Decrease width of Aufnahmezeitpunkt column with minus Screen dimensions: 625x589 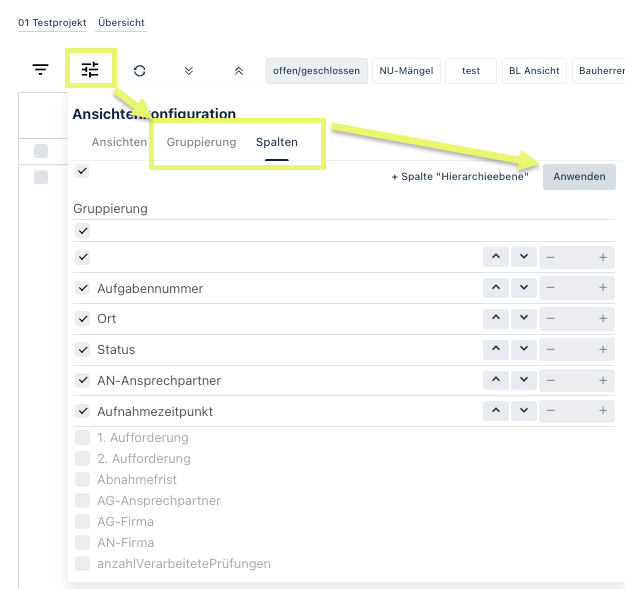551,412
